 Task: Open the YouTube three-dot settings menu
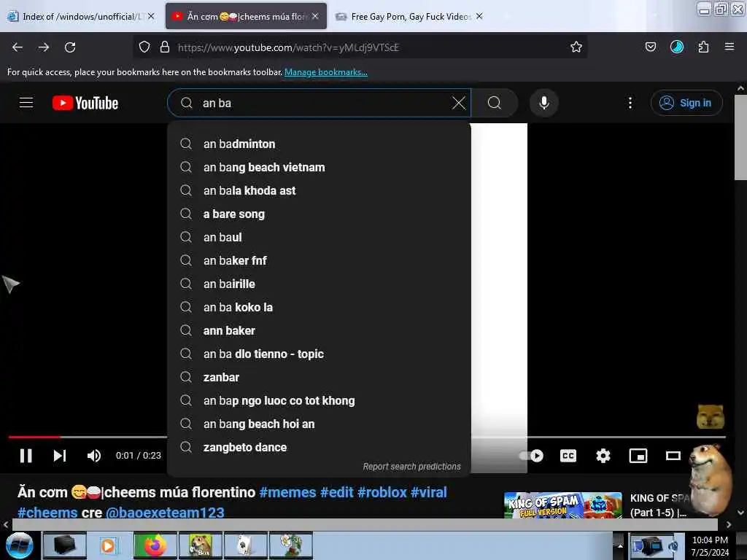(x=630, y=103)
